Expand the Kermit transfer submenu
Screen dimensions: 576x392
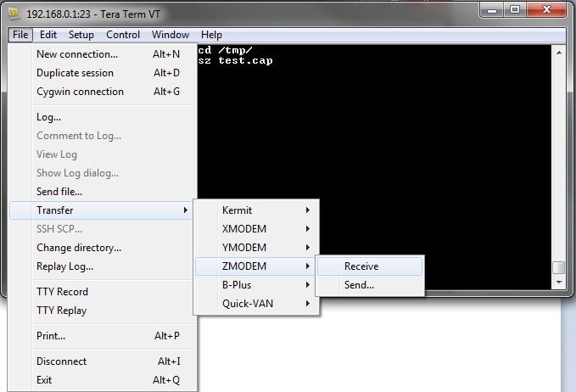click(x=256, y=210)
